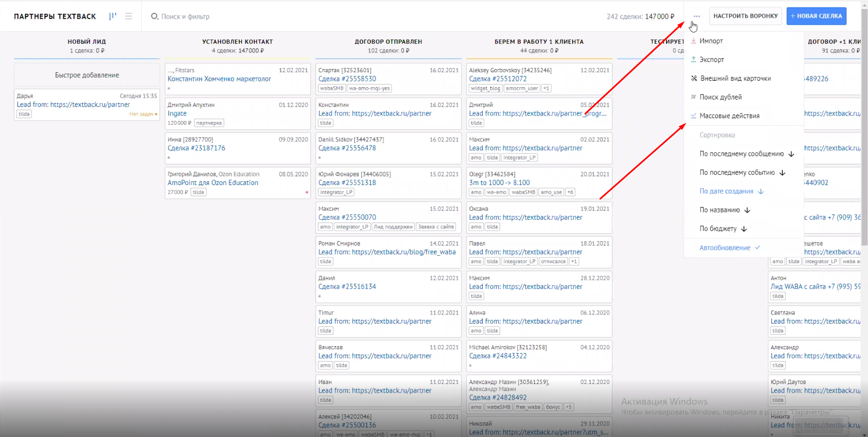Viewport: 868px width, 437px height.
Task: Open 'Поиск дублей' duplicate search
Action: pyautogui.click(x=721, y=97)
